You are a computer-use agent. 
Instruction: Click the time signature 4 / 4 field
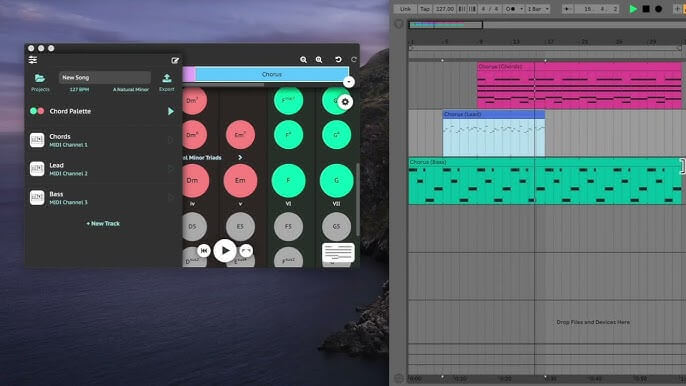pos(490,9)
